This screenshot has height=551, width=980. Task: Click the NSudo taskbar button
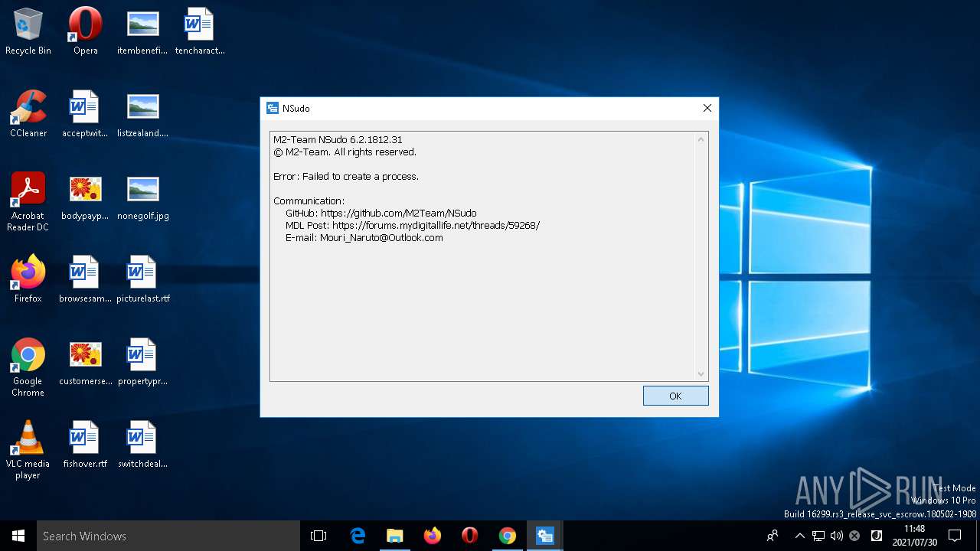(x=545, y=536)
